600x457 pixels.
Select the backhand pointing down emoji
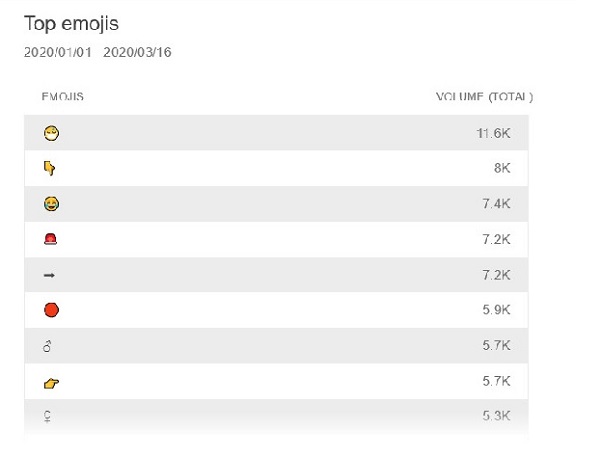49,168
